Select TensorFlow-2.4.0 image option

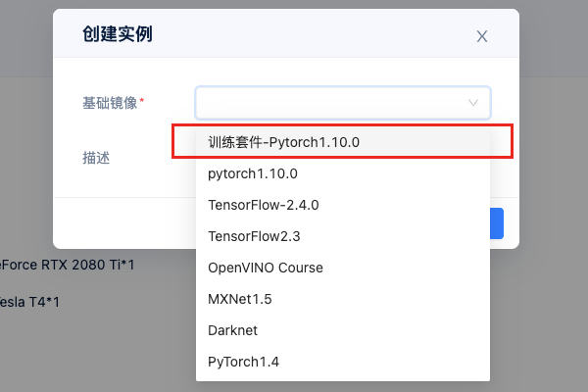click(x=343, y=205)
